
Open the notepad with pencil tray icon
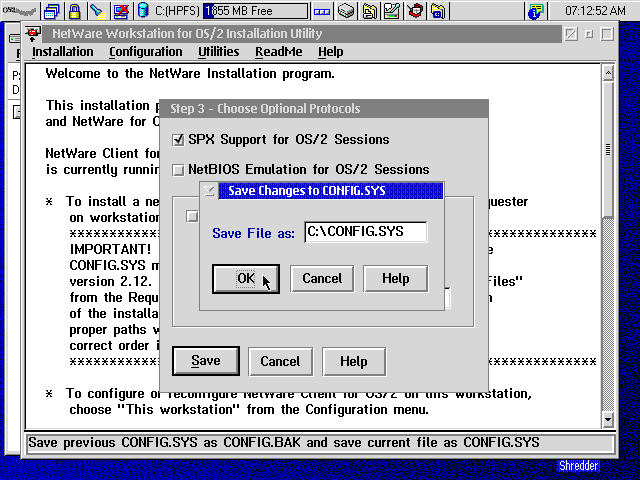pyautogui.click(x=392, y=11)
